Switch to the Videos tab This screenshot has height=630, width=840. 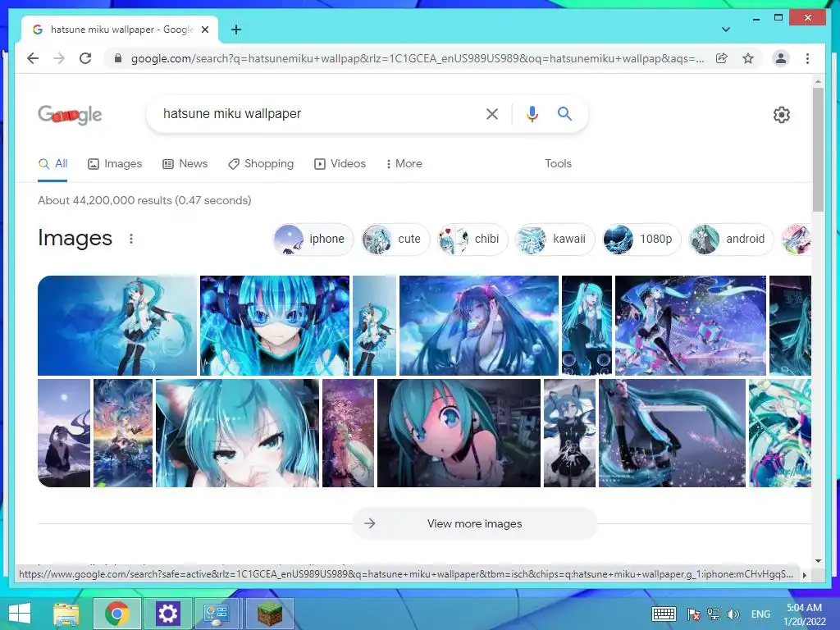340,163
